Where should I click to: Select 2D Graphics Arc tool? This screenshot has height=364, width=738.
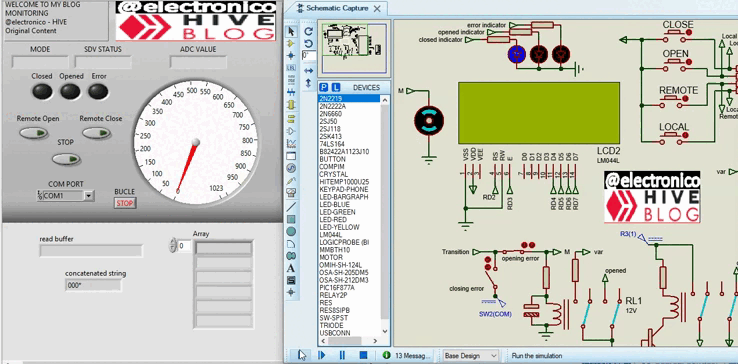[x=291, y=243]
